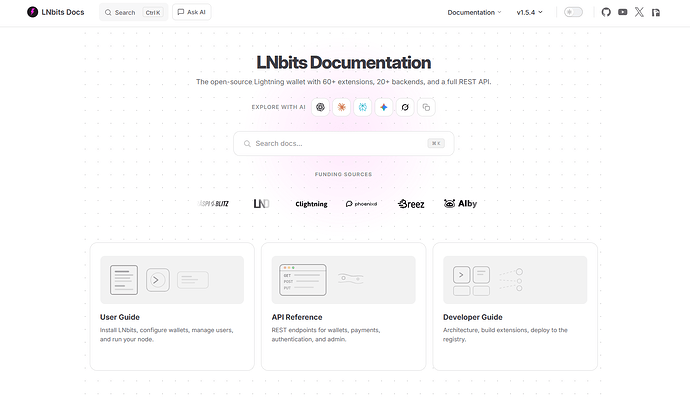Explore docs with ChatGPT icon
This screenshot has height=397, width=690.
[x=320, y=107]
